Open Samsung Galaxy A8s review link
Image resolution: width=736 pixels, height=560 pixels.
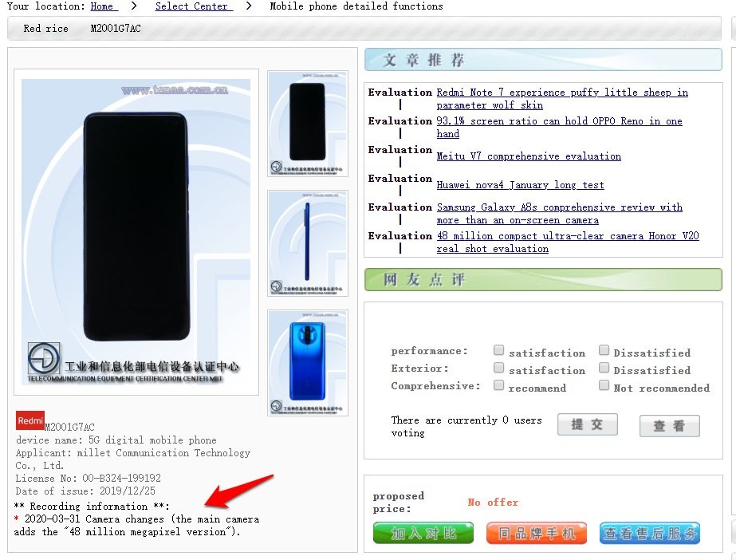click(x=559, y=214)
